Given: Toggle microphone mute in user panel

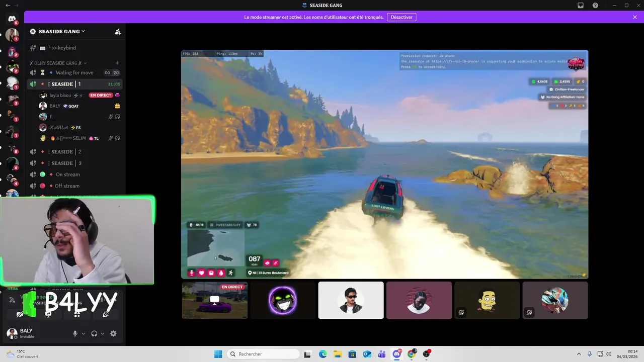Looking at the screenshot, I should point(75,333).
